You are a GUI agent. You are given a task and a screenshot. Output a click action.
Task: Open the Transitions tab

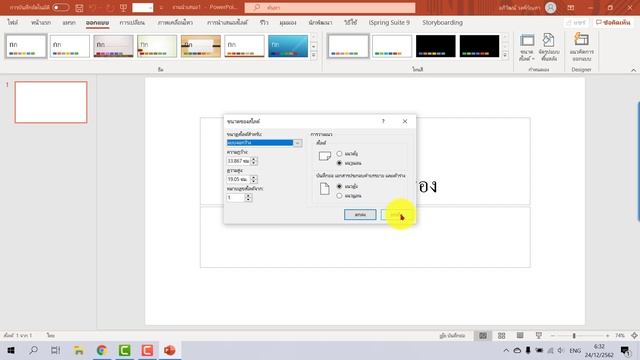coord(132,22)
